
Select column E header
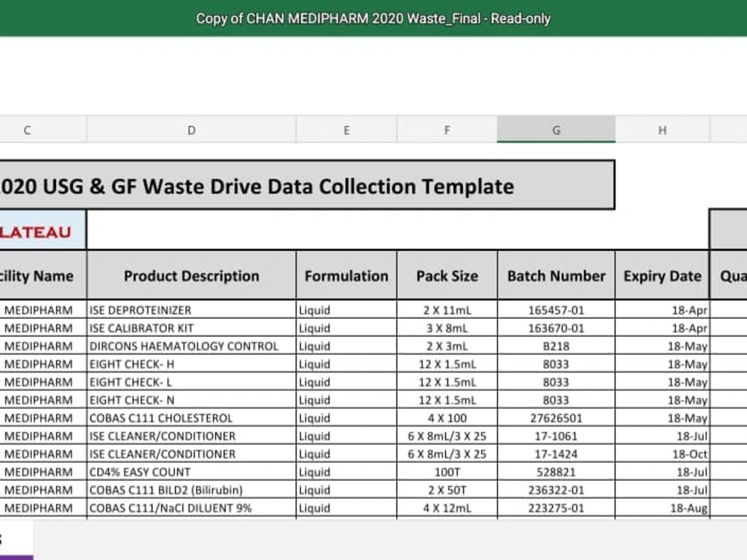coord(347,129)
